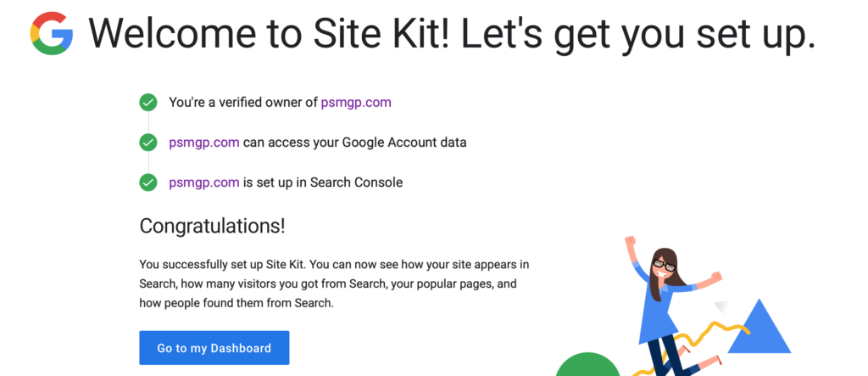
Task: Click the 'You successfully set up Site Kit' paragraph
Action: 334,284
